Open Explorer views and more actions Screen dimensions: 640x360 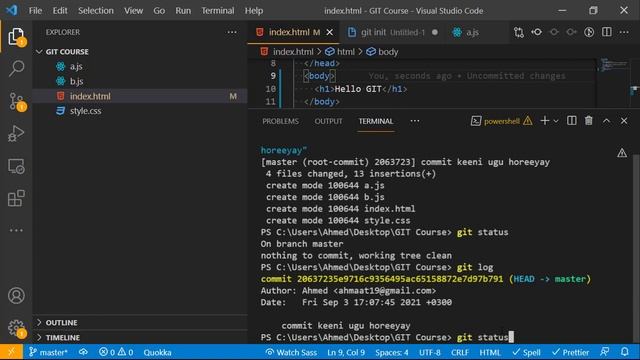point(232,32)
